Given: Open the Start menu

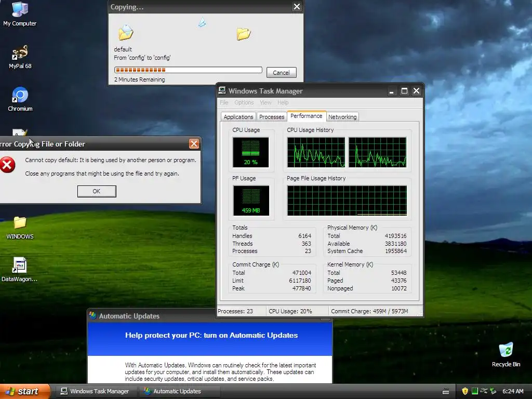Looking at the screenshot, I should click(24, 391).
